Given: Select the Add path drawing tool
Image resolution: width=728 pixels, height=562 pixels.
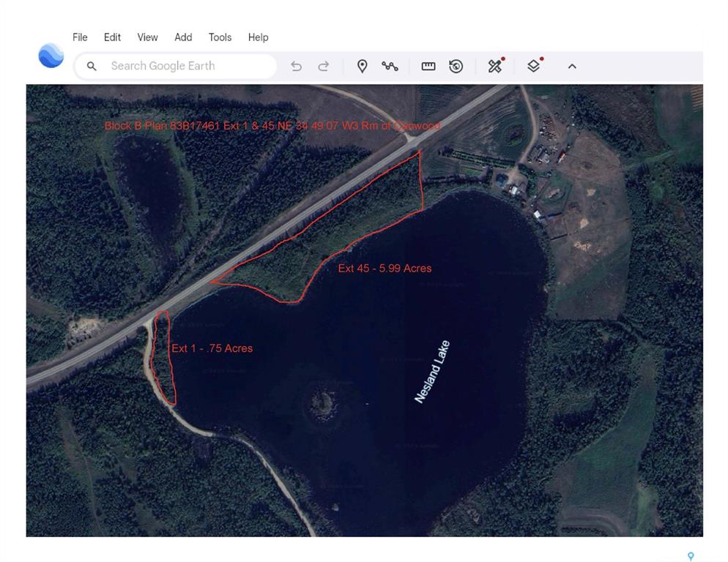Looking at the screenshot, I should (x=390, y=66).
